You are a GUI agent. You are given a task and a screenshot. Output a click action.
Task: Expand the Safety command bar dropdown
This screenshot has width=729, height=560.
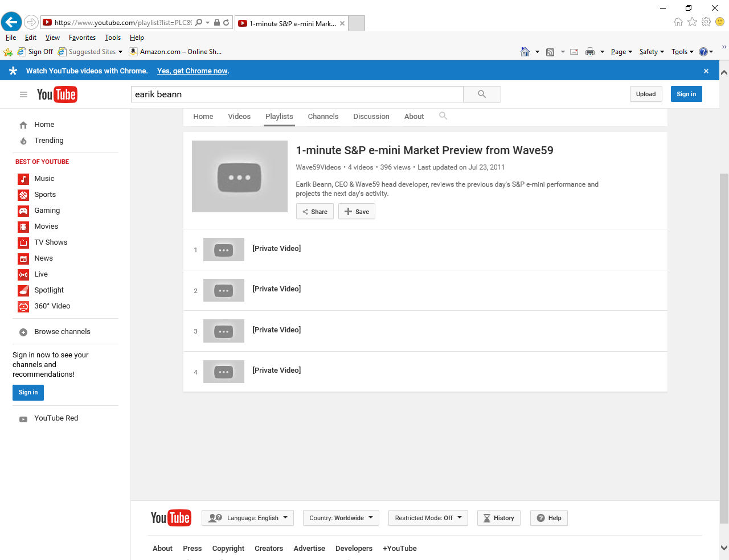652,52
